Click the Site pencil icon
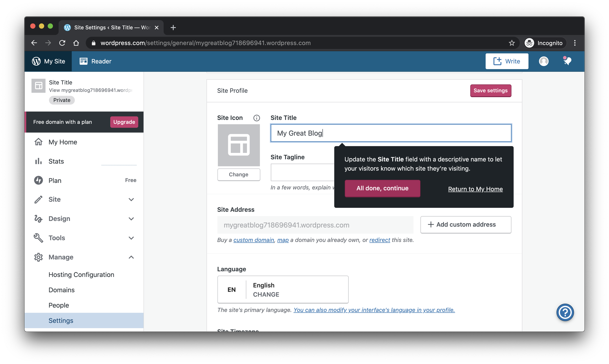Screen dimensions: 609x364 pos(38,199)
